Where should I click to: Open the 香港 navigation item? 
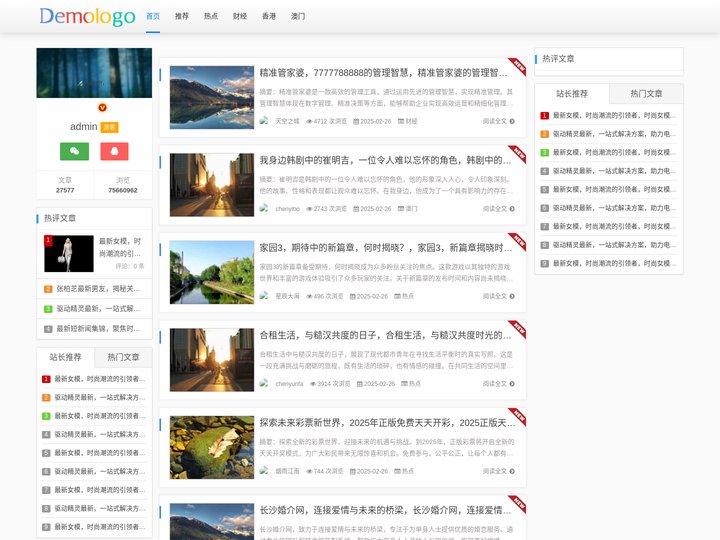coord(269,16)
